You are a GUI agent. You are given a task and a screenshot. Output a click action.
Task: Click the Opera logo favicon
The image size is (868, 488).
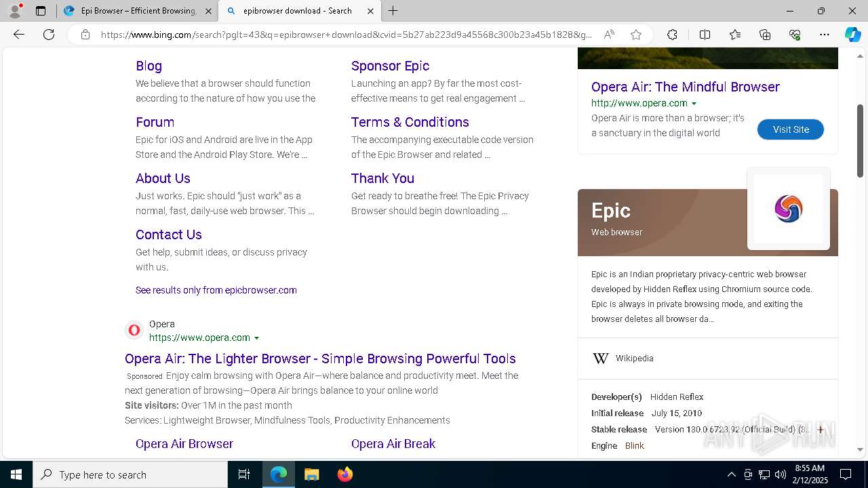[134, 330]
